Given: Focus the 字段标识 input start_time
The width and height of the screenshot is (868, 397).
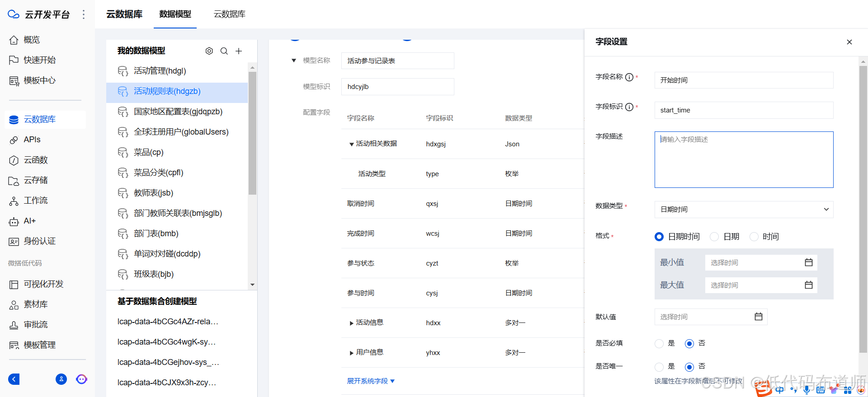Looking at the screenshot, I should [x=744, y=110].
